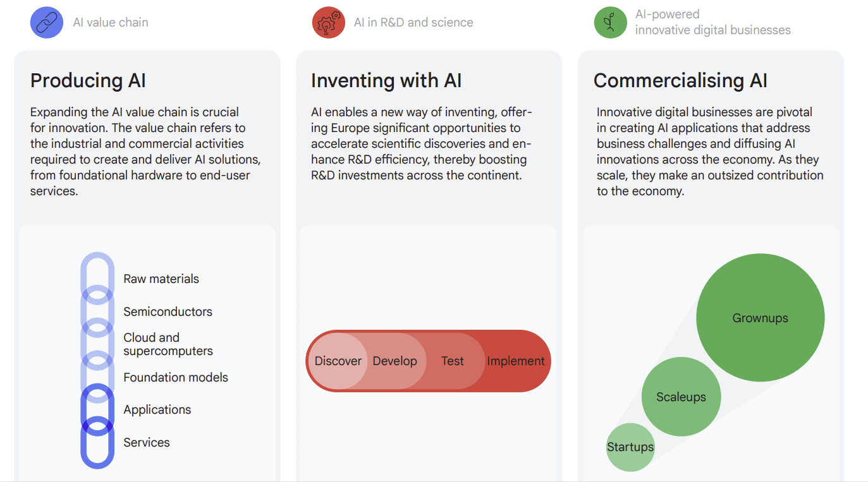This screenshot has height=482, width=868.
Task: Click the Foundation models label
Action: pyautogui.click(x=176, y=378)
